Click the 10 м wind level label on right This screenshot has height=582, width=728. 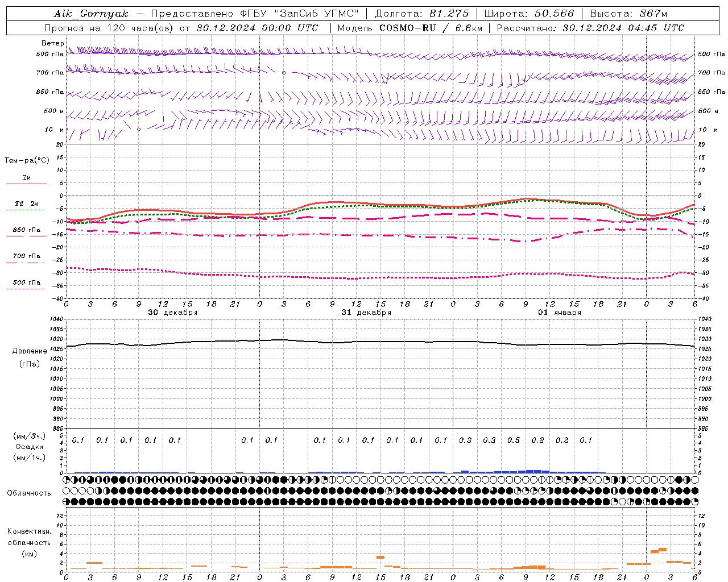coord(708,130)
